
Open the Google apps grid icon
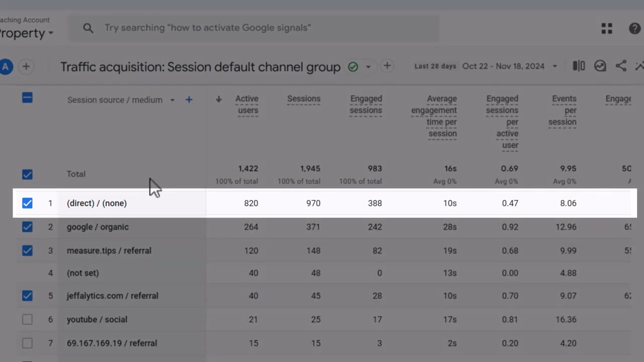[607, 29]
